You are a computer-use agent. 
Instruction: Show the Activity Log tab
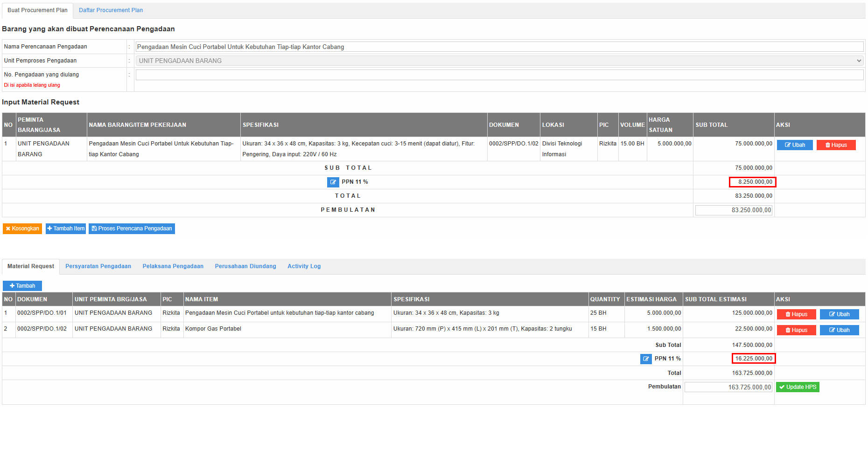point(304,266)
